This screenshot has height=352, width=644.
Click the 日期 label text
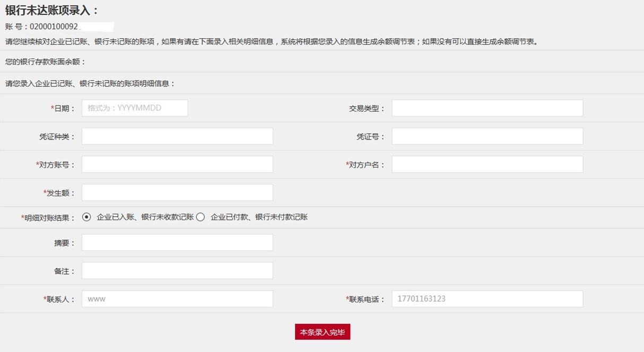coord(64,109)
